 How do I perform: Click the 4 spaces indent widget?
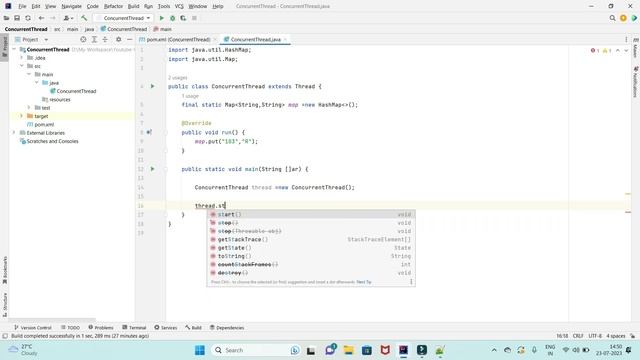click(616, 336)
